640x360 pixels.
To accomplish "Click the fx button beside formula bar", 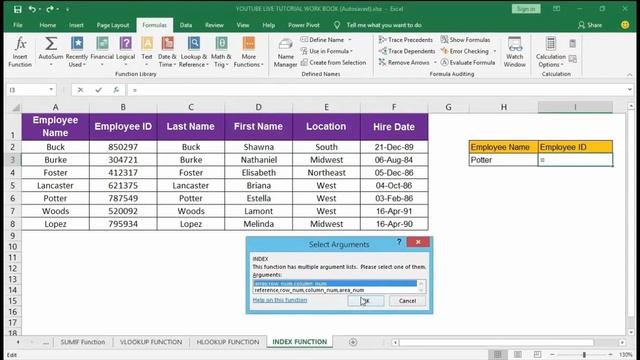I will (116, 90).
